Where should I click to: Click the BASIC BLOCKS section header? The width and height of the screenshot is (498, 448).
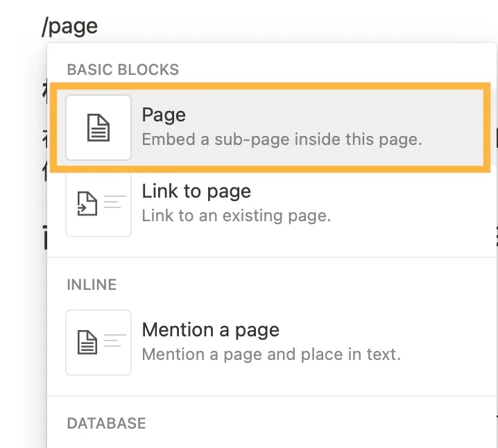tap(123, 70)
